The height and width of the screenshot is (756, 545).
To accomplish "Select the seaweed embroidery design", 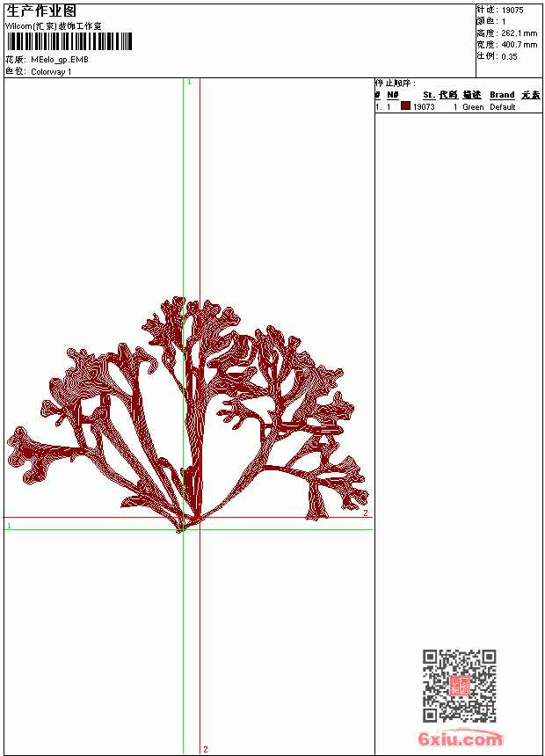I will click(x=188, y=415).
